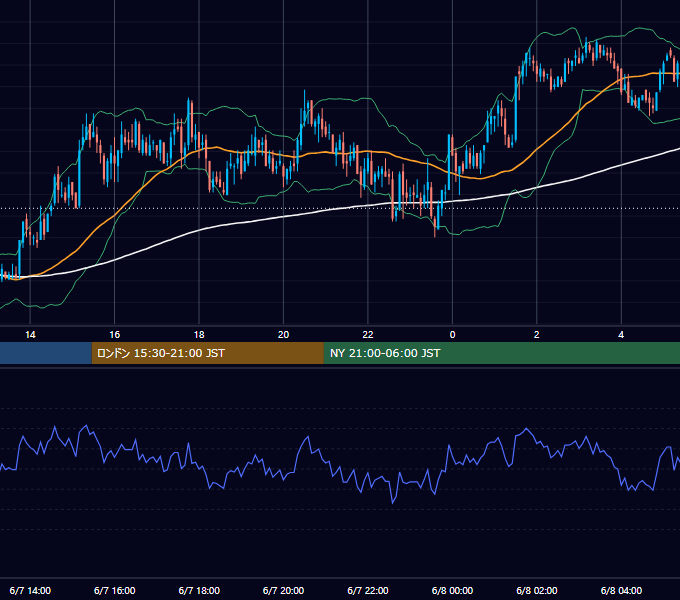Click the 6/8 02:00 time label

tap(537, 590)
